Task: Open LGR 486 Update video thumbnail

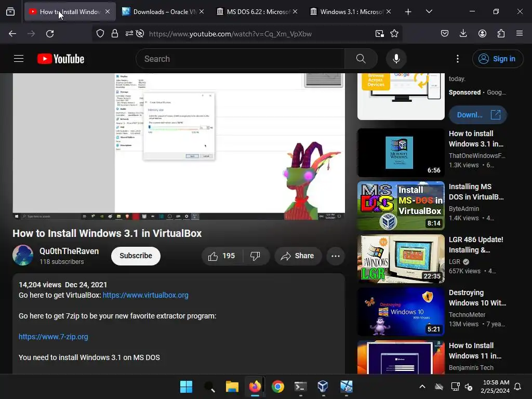Action: [401, 259]
